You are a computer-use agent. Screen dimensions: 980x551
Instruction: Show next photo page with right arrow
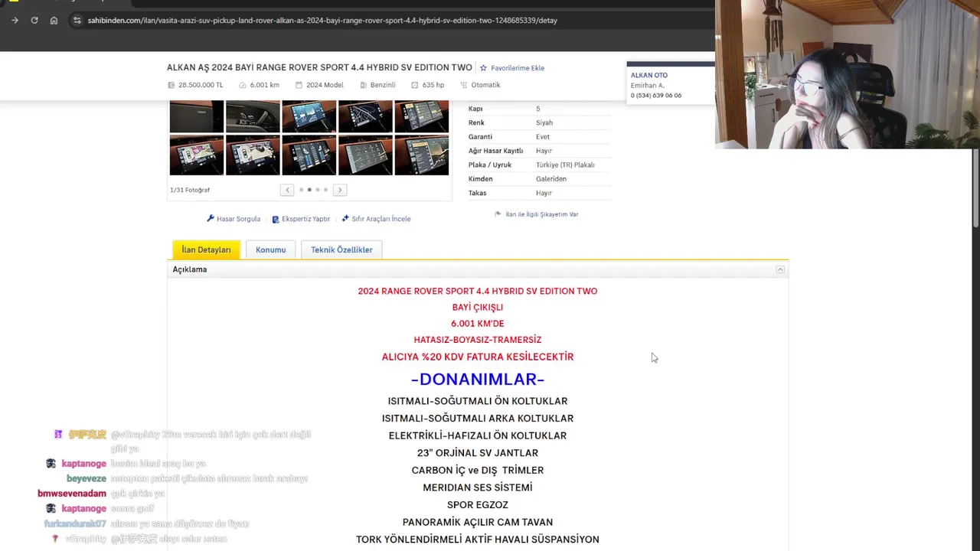click(x=340, y=190)
